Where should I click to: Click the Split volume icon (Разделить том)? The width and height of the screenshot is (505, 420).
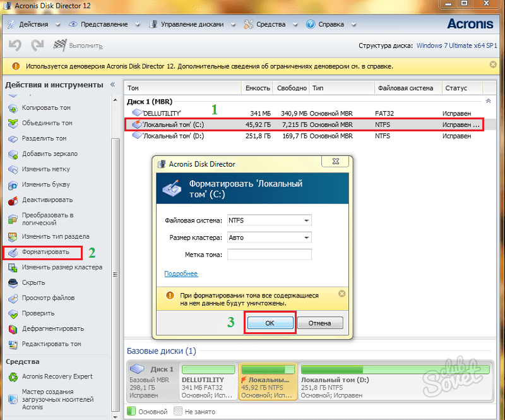coord(13,139)
